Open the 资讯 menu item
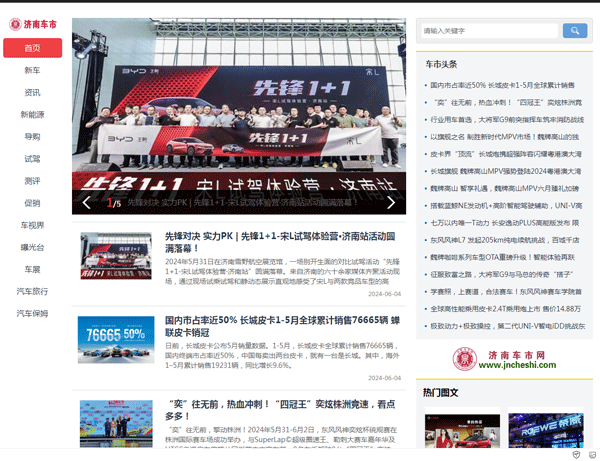The height and width of the screenshot is (461, 600). (x=33, y=92)
